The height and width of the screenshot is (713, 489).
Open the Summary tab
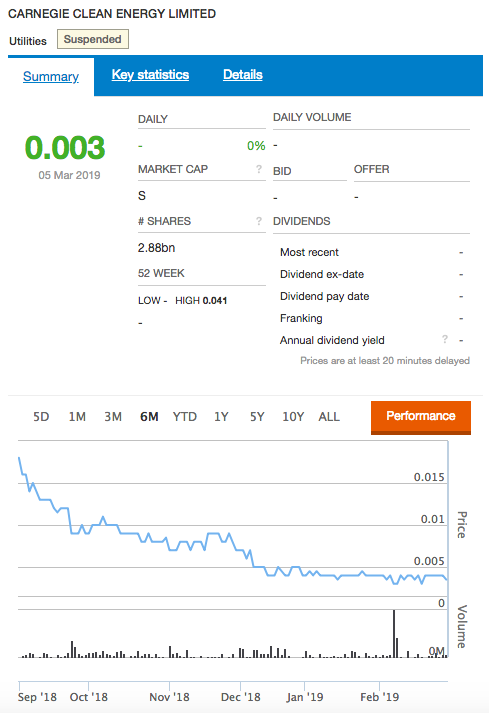click(x=50, y=76)
